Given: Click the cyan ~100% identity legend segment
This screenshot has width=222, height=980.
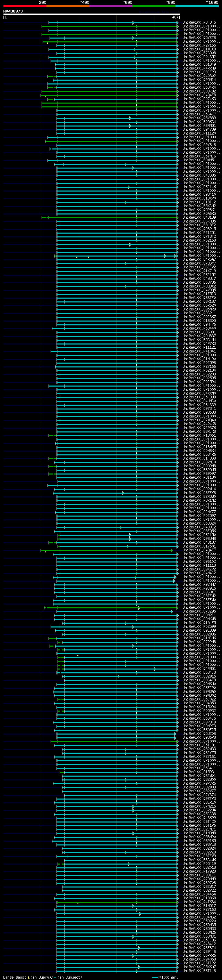Looking at the screenshot, I should pos(197,6).
